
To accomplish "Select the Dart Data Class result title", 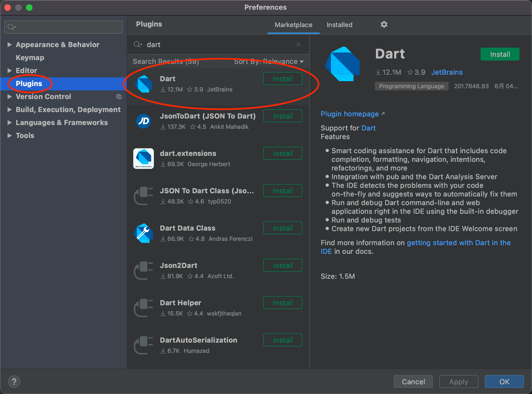I will 187,228.
